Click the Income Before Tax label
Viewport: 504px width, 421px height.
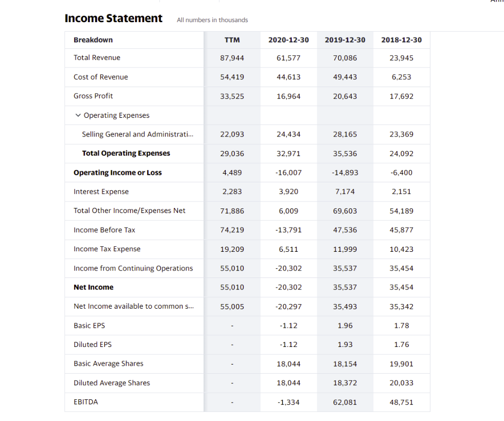[x=104, y=230]
